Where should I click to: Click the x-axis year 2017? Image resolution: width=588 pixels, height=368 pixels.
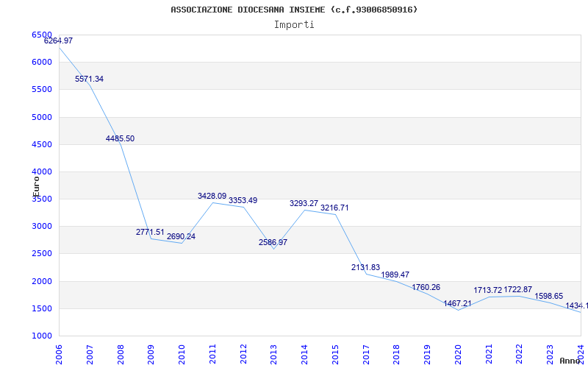coord(366,355)
